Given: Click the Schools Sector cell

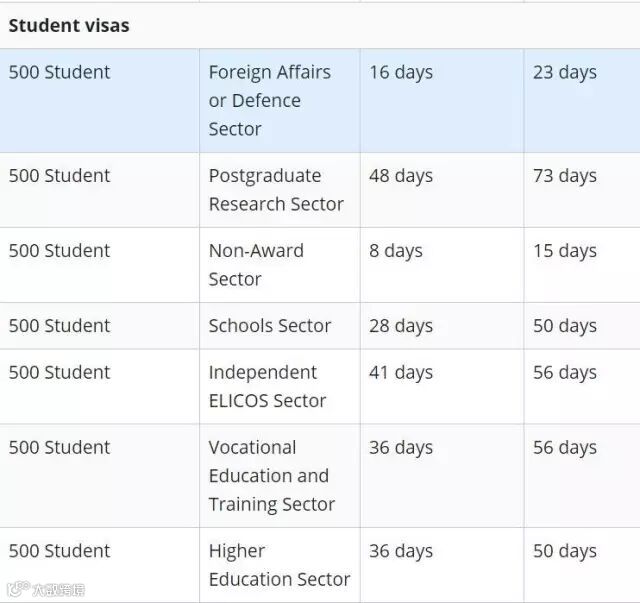Looking at the screenshot, I should tap(269, 326).
